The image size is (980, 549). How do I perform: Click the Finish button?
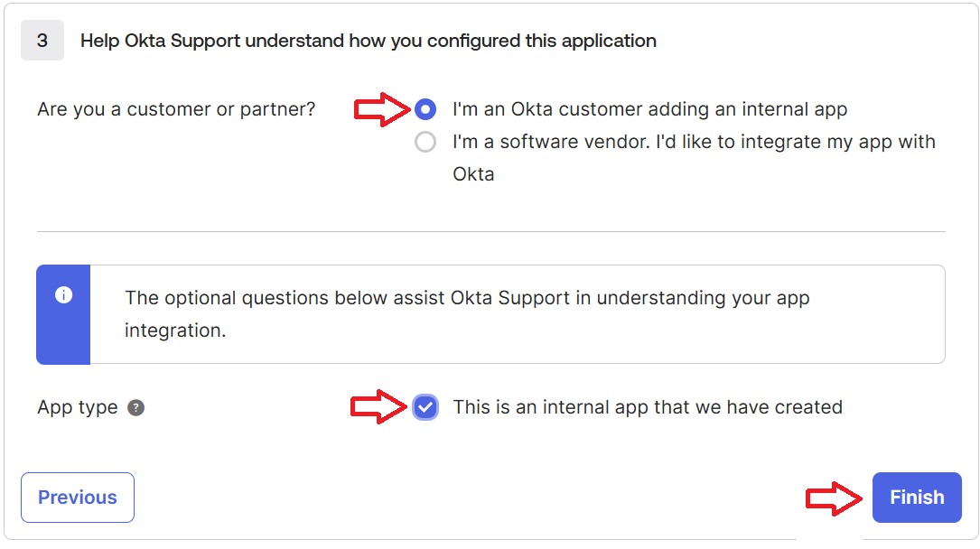916,498
